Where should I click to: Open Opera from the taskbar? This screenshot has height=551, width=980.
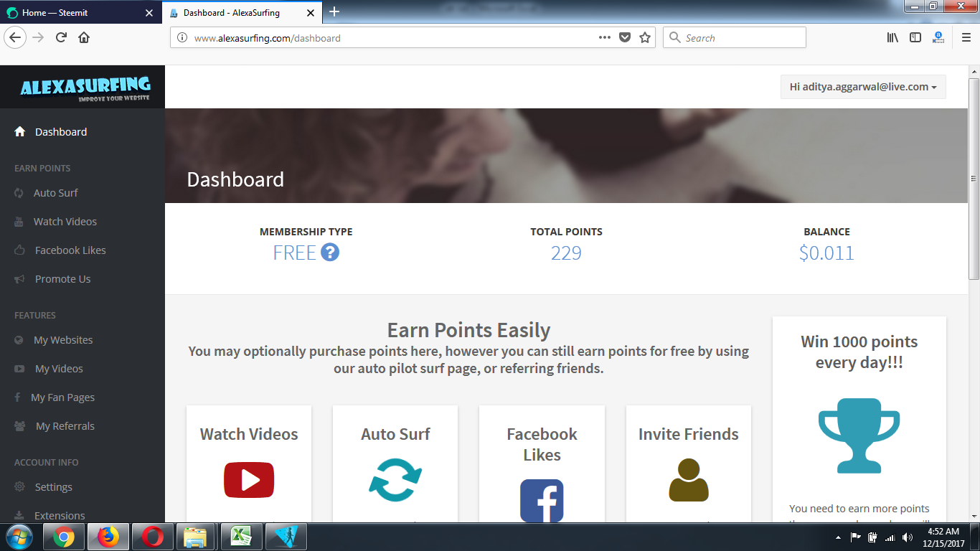152,537
